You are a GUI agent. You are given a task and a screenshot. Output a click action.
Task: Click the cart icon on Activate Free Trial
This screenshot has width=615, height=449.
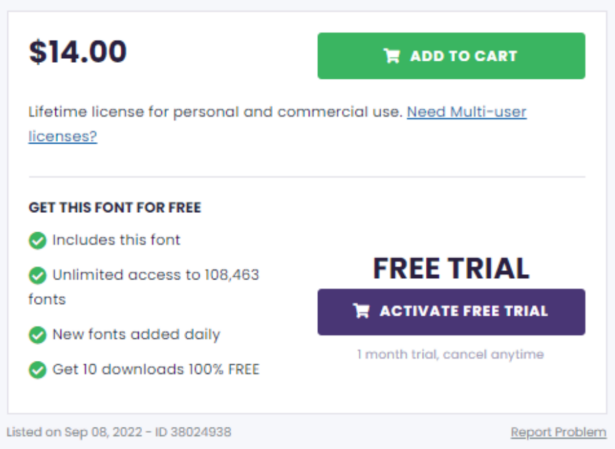pyautogui.click(x=361, y=311)
